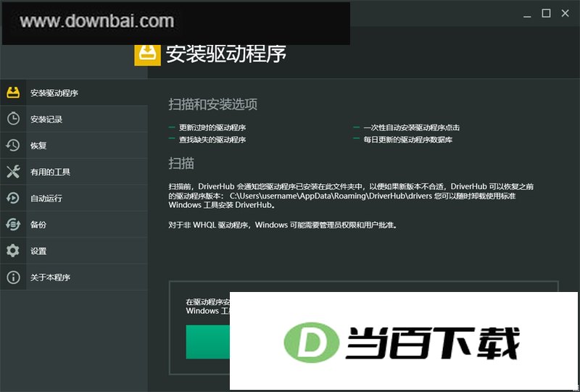This screenshot has width=580, height=392.
Task: Maximize the DriverHub window
Action: (x=546, y=13)
